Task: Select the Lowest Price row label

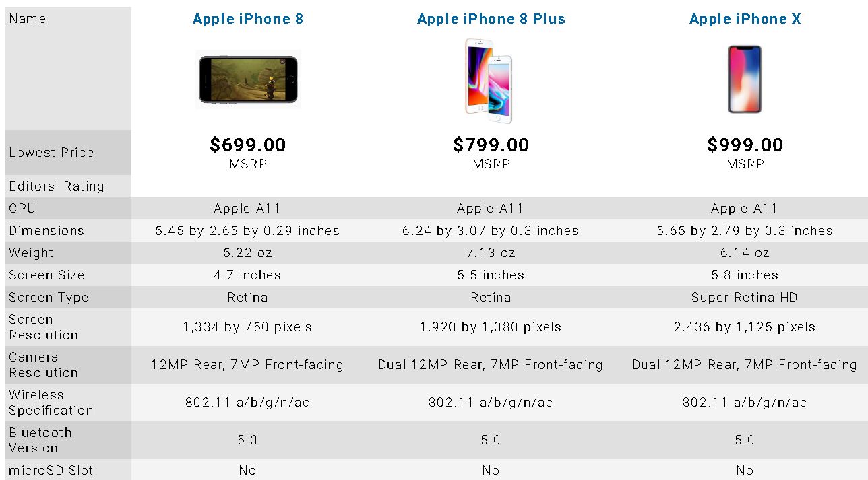Action: (51, 153)
